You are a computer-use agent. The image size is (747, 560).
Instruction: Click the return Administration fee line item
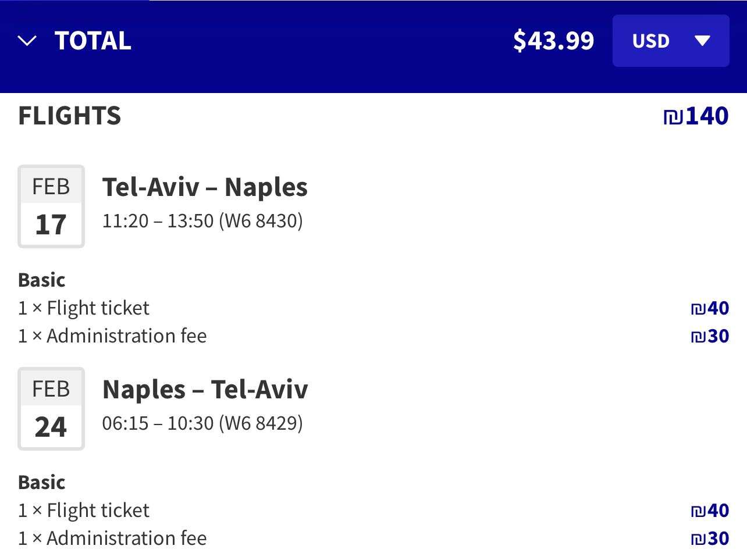coord(112,538)
